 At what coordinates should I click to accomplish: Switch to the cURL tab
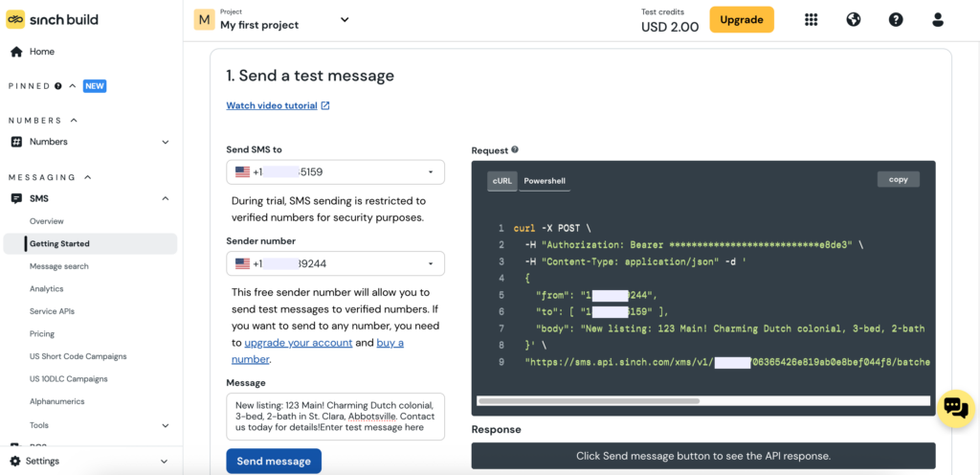[x=501, y=181]
